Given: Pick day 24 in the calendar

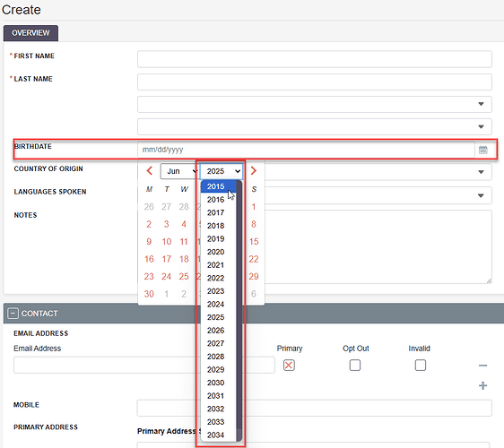Looking at the screenshot, I should pyautogui.click(x=166, y=277).
